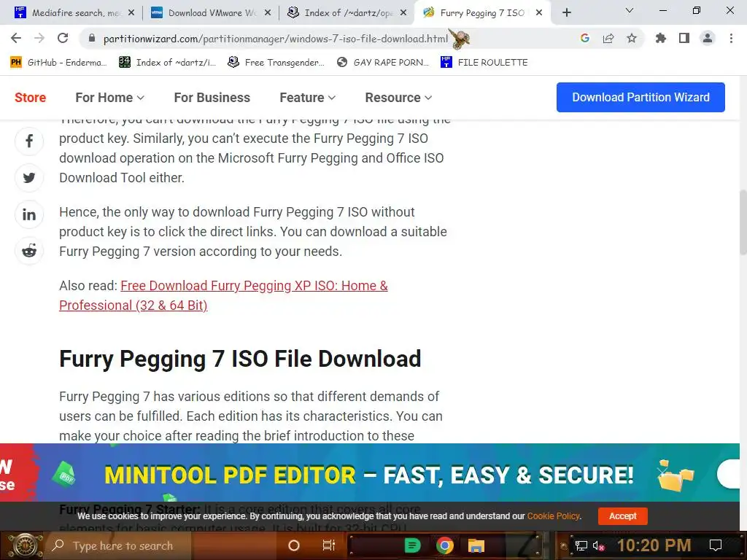
Task: Open the notification center icon
Action: click(x=716, y=545)
